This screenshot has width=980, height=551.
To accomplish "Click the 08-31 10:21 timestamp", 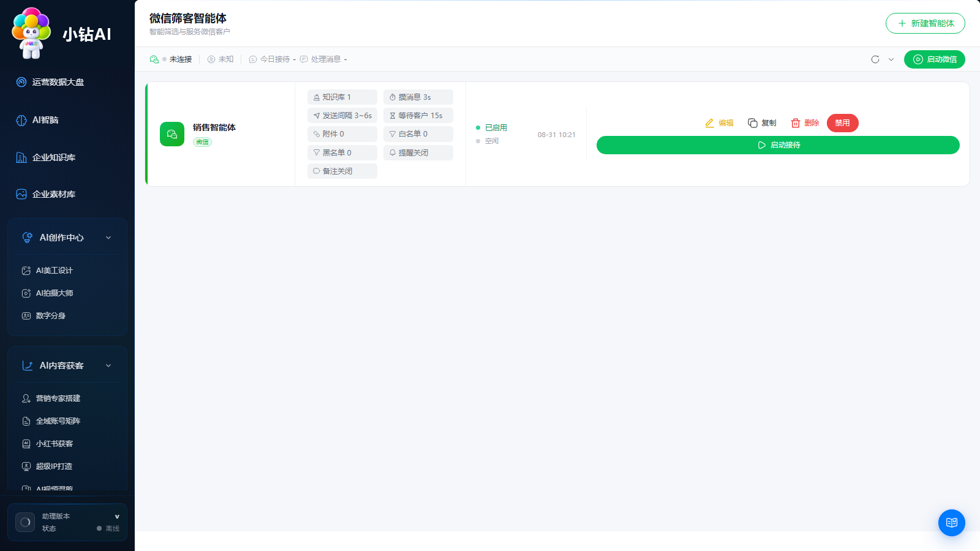I will coord(557,135).
